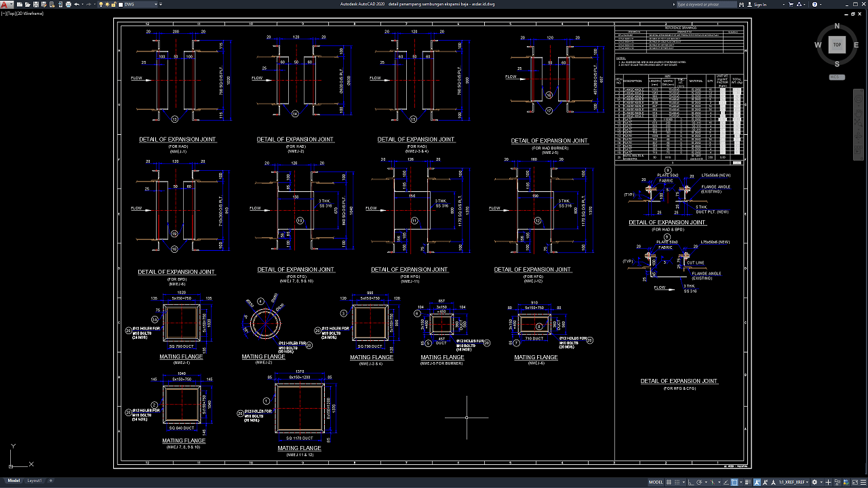The image size is (868, 488).
Task: Click the MODEL space button in status bar
Action: click(656, 482)
